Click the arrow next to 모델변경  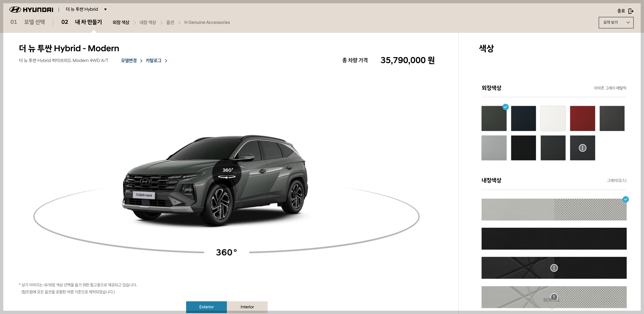(x=141, y=61)
